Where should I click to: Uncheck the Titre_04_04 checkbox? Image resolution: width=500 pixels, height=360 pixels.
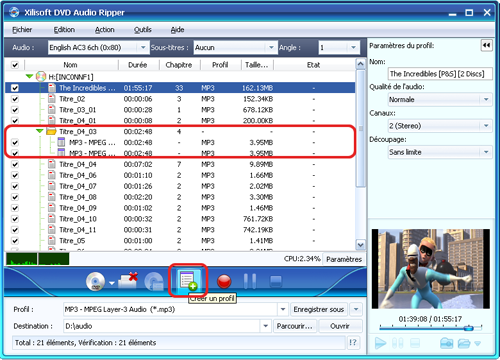[x=15, y=164]
